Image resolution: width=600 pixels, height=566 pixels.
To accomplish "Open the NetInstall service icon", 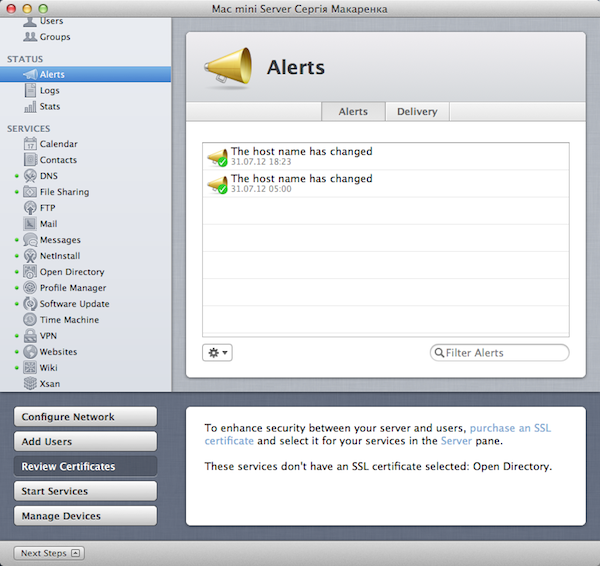I will [x=30, y=256].
